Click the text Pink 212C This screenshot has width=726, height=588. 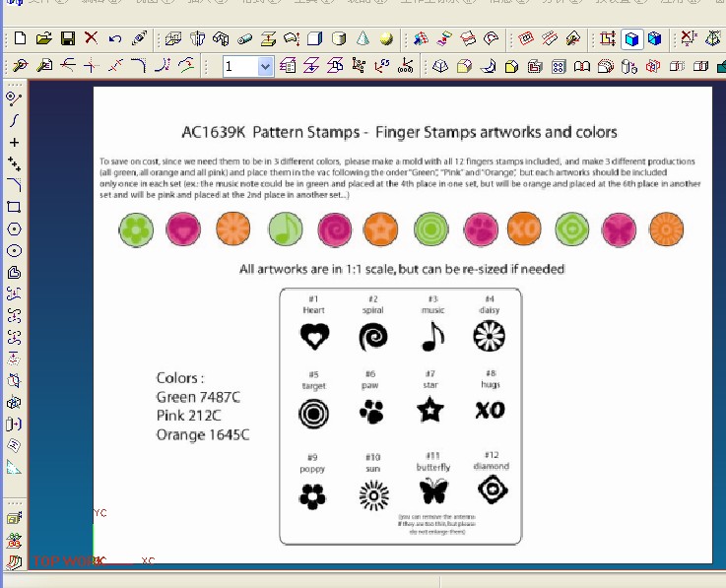tap(188, 416)
